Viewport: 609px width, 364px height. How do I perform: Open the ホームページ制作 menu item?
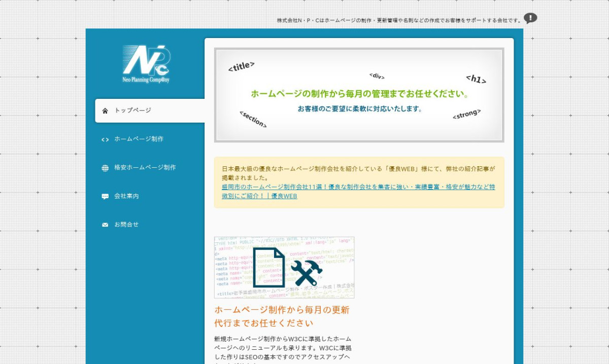click(139, 139)
